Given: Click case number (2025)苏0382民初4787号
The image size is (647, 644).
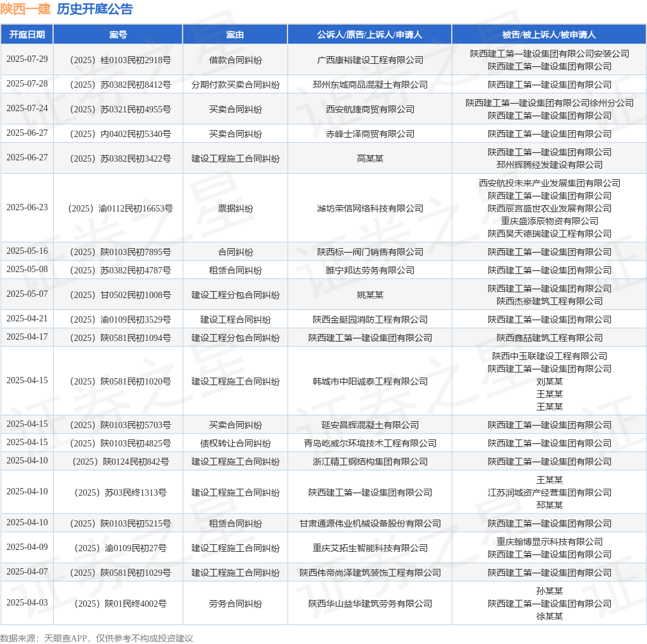Looking at the screenshot, I should coord(118,270).
